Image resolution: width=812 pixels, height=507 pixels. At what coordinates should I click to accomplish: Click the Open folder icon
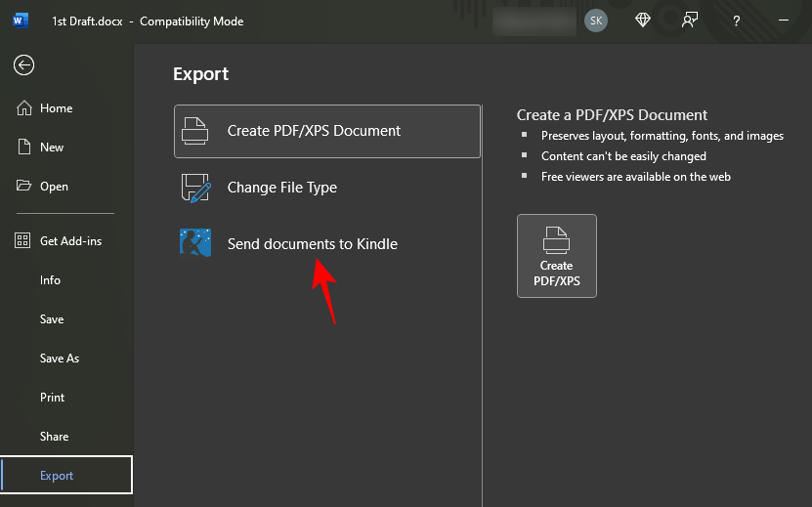coord(23,186)
